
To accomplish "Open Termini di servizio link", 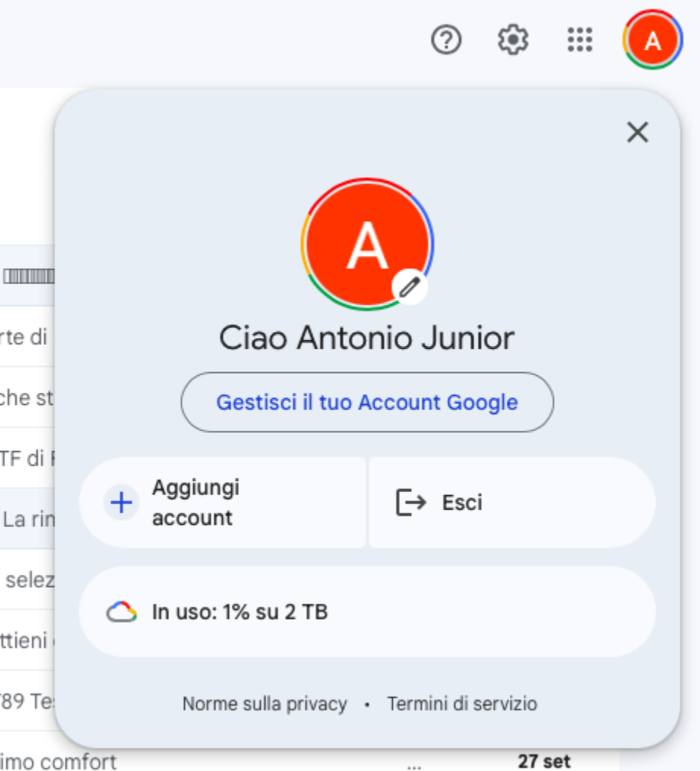I will (x=462, y=703).
